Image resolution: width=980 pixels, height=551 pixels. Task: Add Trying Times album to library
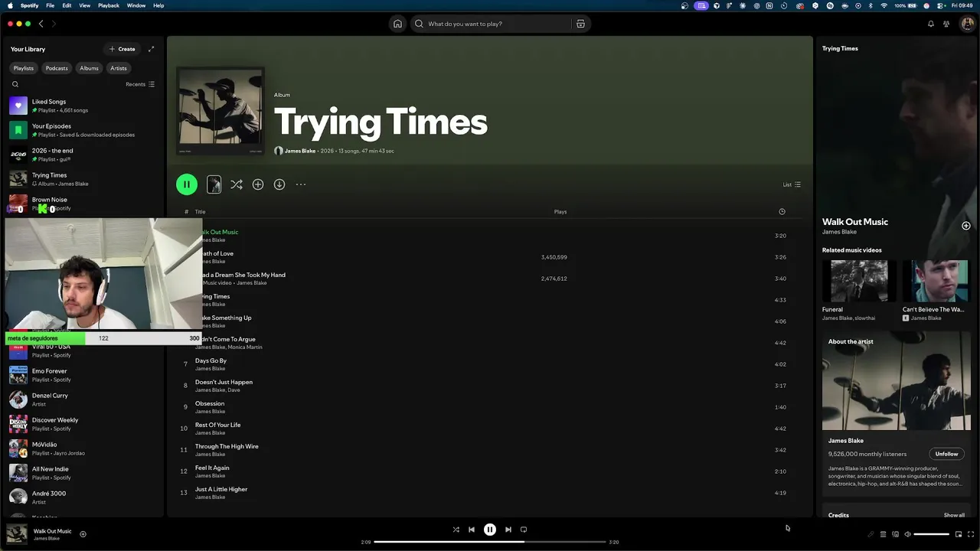258,184
